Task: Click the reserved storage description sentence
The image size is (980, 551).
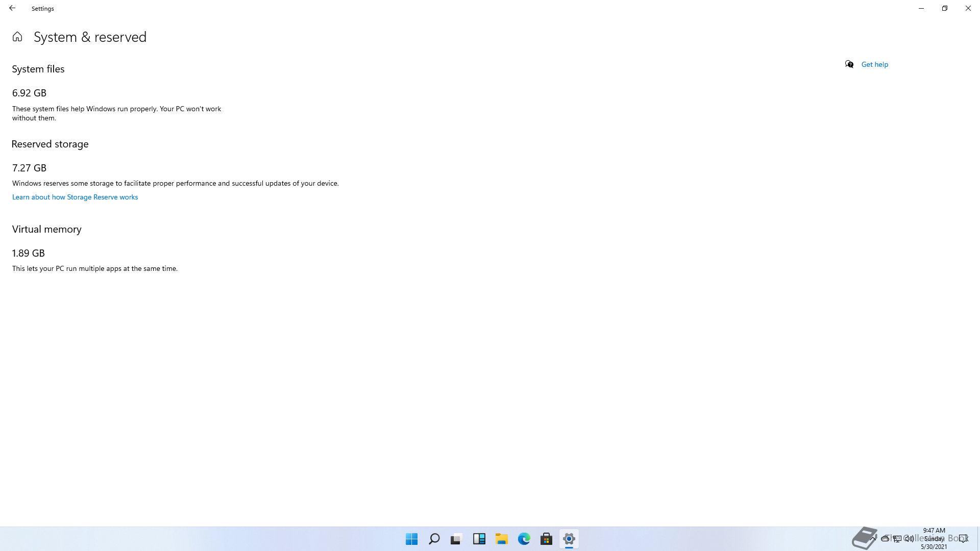Action: pyautogui.click(x=175, y=183)
